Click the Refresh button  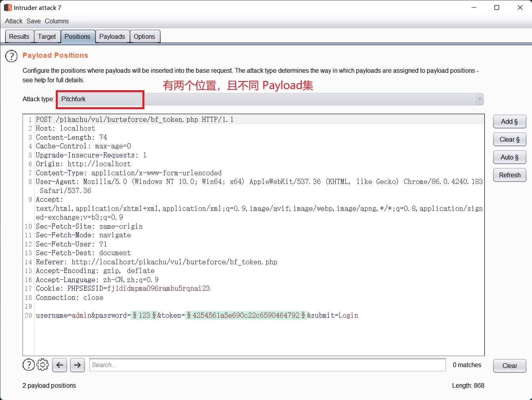coord(509,175)
